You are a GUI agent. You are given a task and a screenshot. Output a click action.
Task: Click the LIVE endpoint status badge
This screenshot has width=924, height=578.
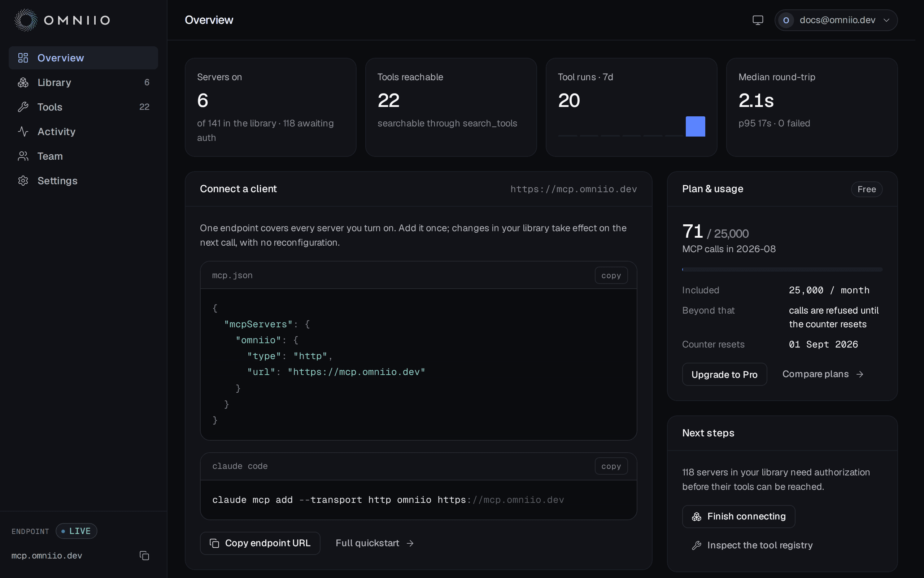77,531
